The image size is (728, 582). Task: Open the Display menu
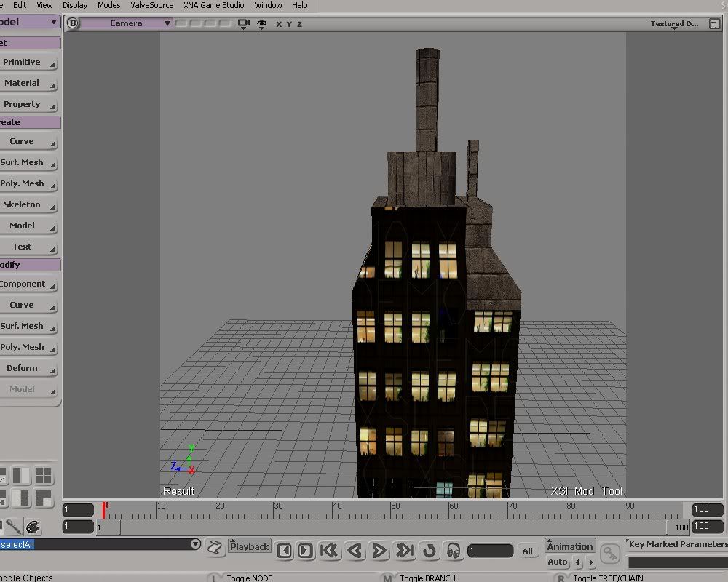75,5
